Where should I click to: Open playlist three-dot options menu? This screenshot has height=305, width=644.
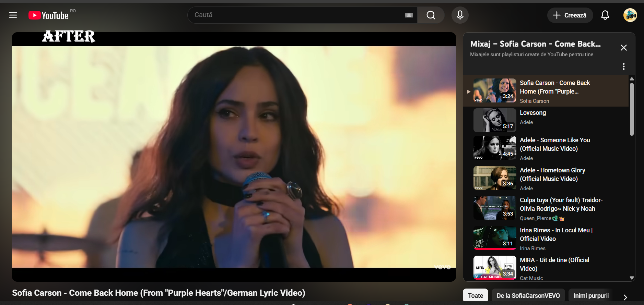tap(624, 66)
